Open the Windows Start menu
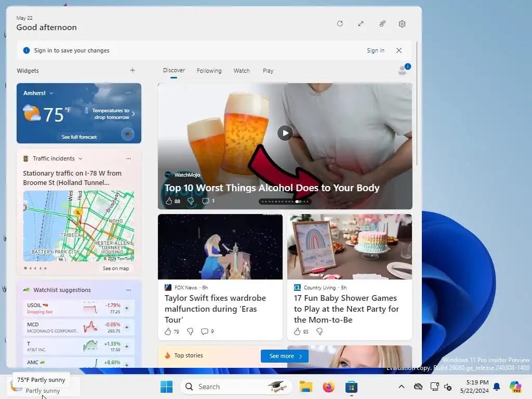Image resolution: width=532 pixels, height=399 pixels. (166, 387)
